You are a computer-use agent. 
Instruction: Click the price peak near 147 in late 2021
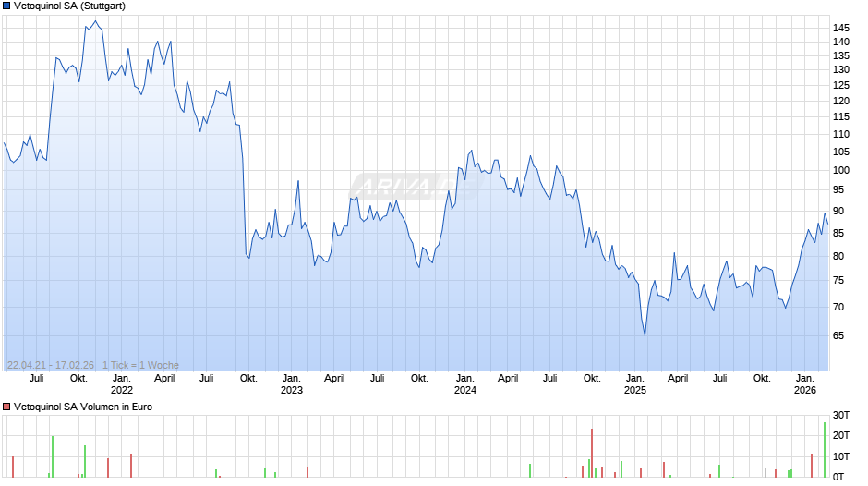95,21
